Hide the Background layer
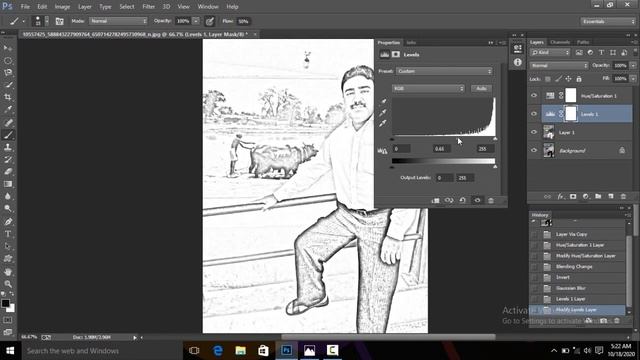The image size is (640, 360). [534, 150]
